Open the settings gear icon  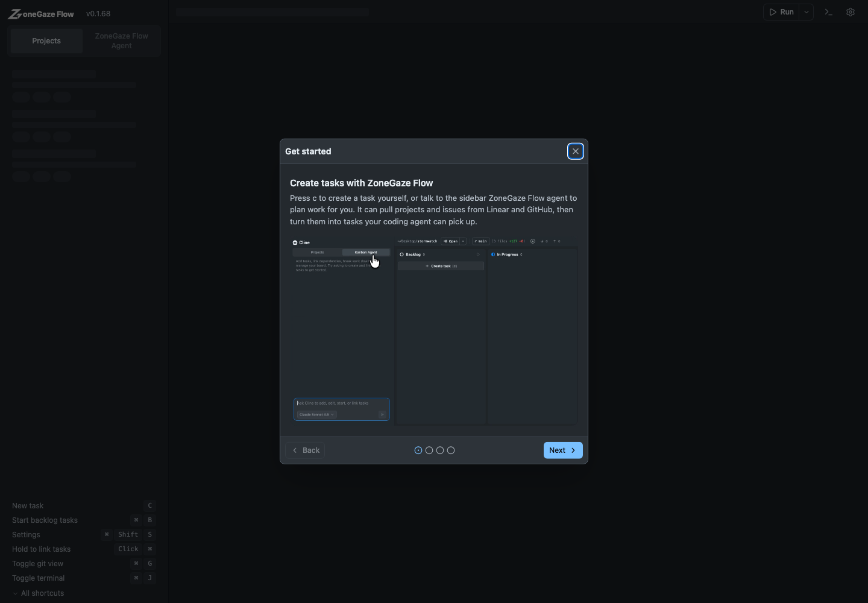click(851, 12)
